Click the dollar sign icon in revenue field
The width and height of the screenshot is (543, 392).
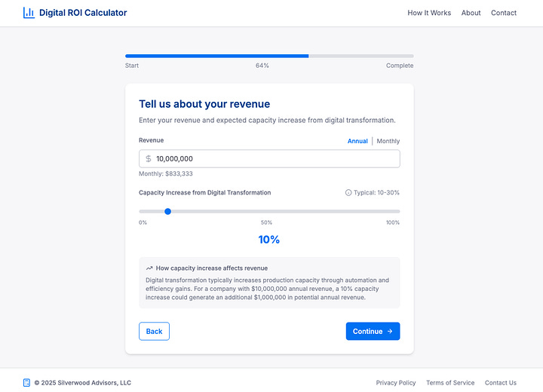tap(149, 158)
